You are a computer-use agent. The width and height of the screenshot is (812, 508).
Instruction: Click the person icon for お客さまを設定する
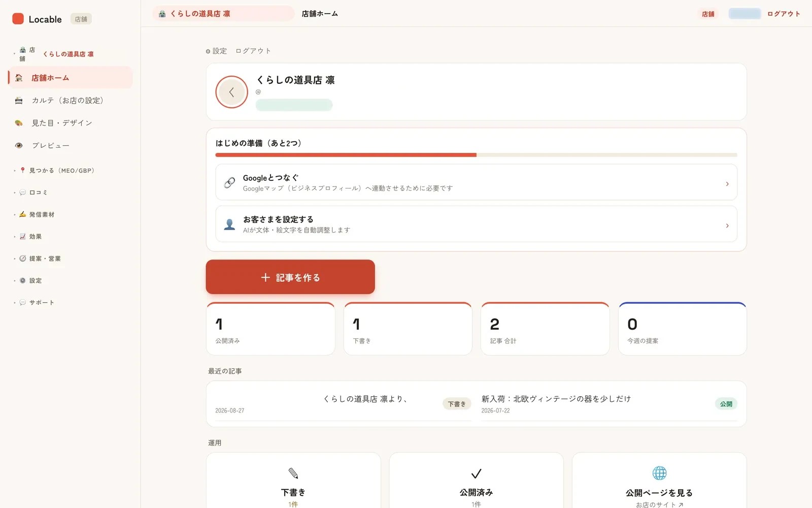pyautogui.click(x=229, y=224)
